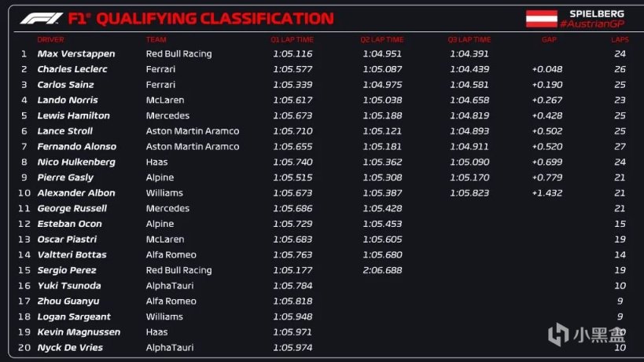Select the TEAM column header
Viewport: 644px width, 362px height.
coord(156,39)
